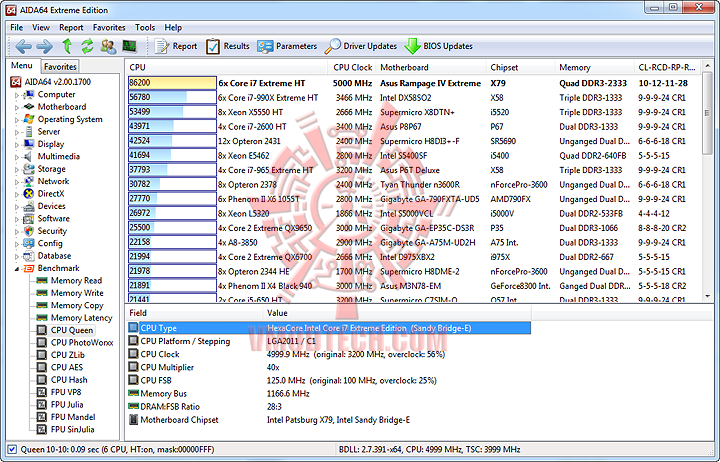Expand the Network tree node
The height and width of the screenshot is (462, 720).
coord(17,182)
